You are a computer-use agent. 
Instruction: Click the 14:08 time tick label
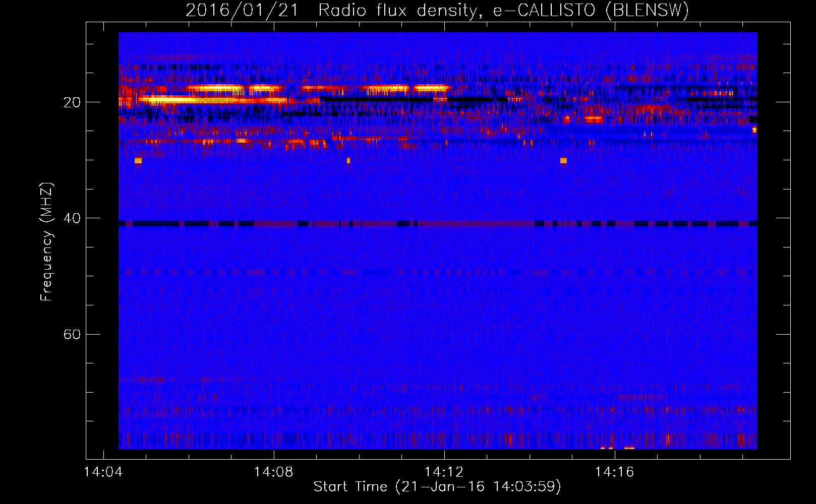coord(274,472)
